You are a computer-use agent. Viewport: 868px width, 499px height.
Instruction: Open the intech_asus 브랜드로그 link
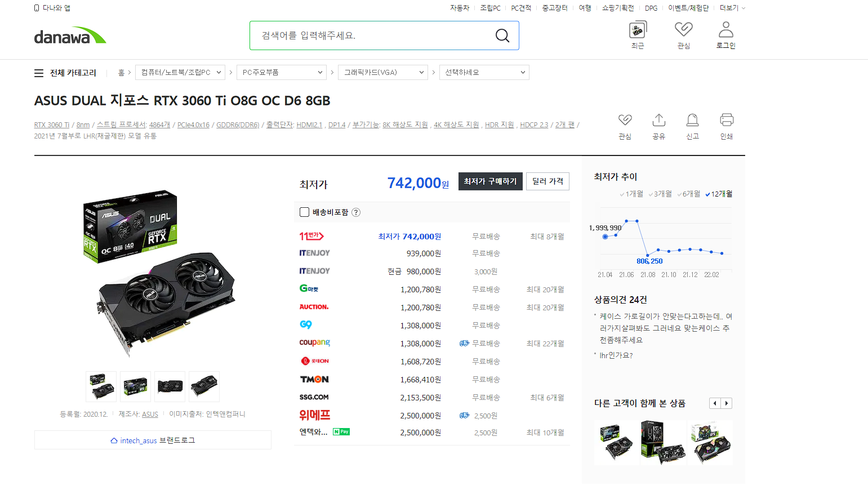pyautogui.click(x=153, y=440)
